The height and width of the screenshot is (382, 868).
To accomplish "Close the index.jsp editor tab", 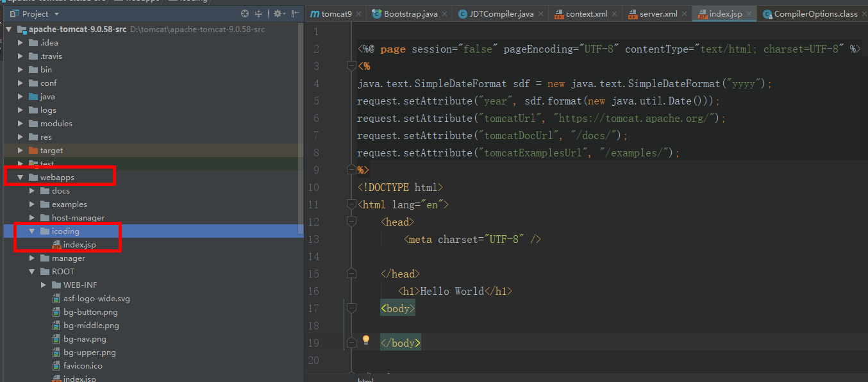I will [748, 13].
